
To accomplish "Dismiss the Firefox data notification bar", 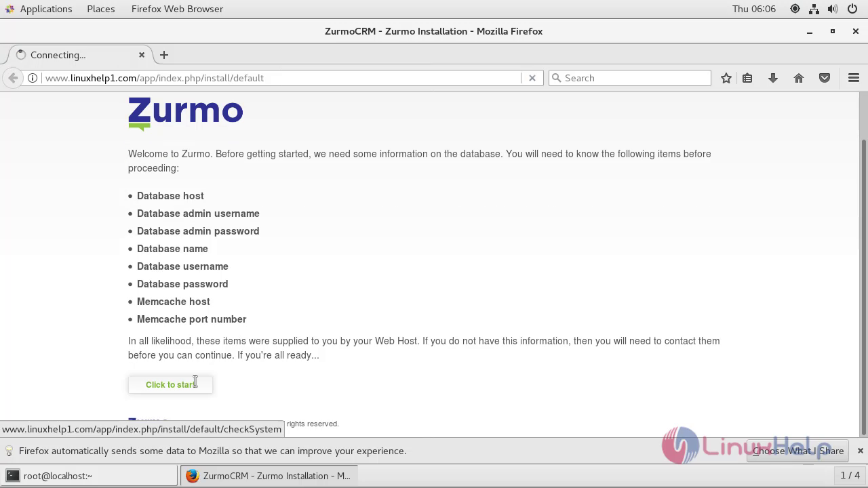I will point(860,451).
